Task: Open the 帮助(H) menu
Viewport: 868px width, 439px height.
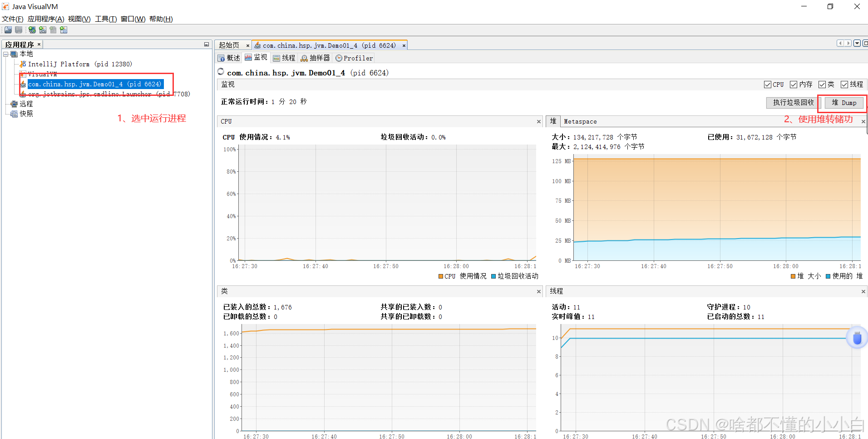Action: point(161,19)
